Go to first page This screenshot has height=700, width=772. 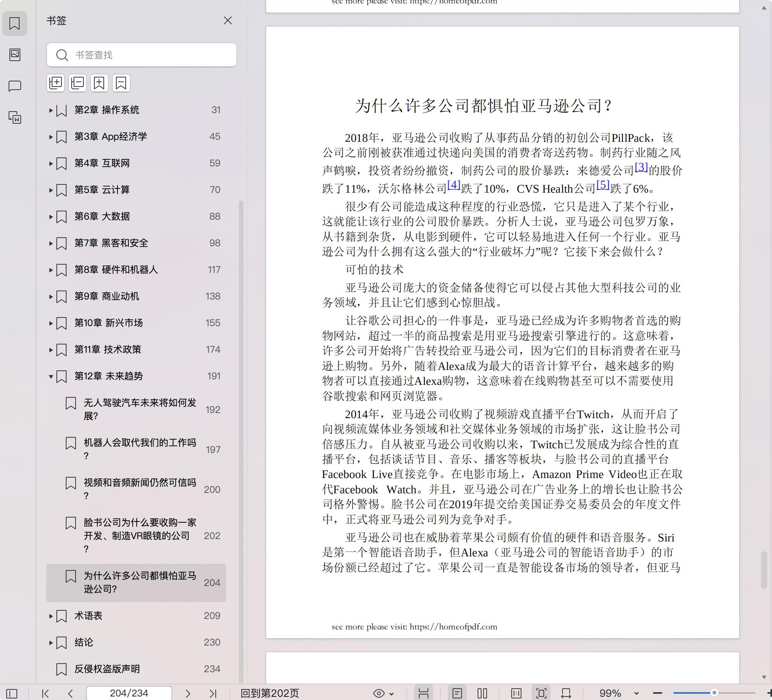pyautogui.click(x=45, y=693)
